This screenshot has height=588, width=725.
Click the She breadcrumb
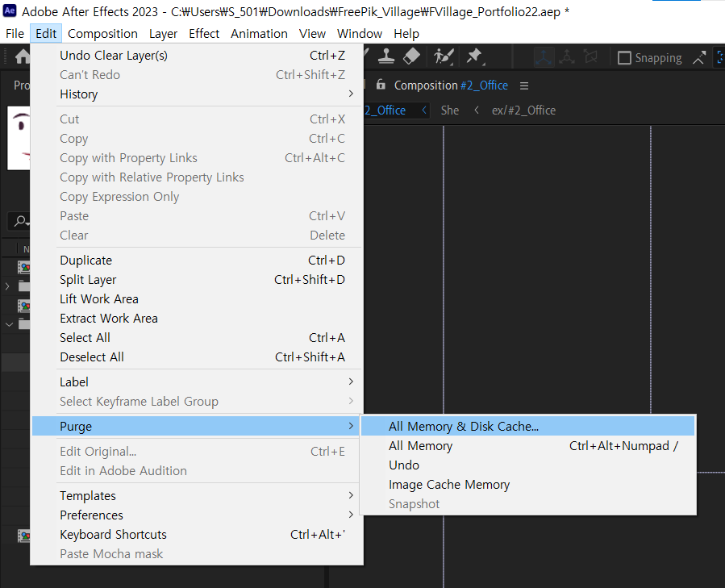point(449,111)
